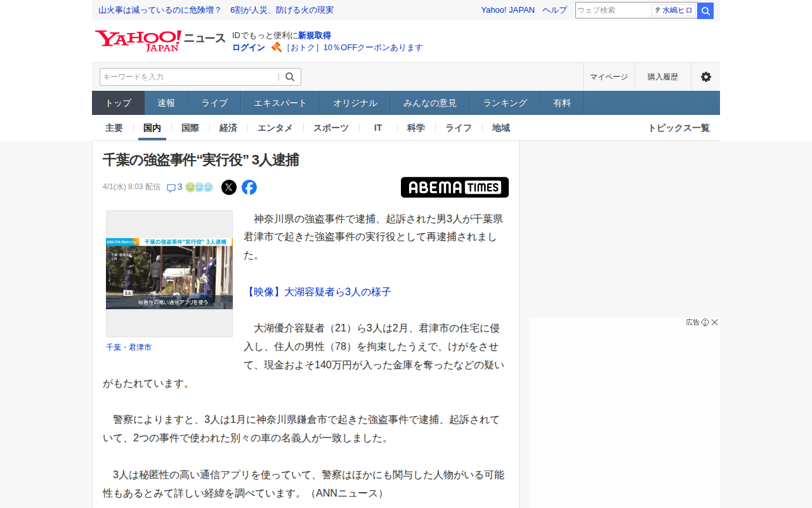Click the blue web search magnifier button
Screen dimensions: 812x508
click(x=705, y=11)
